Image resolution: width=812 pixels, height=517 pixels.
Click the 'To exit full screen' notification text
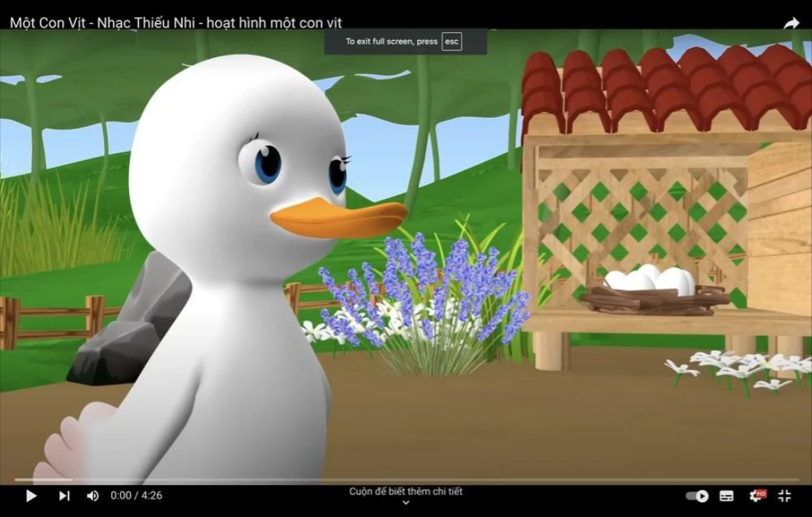[x=391, y=42]
